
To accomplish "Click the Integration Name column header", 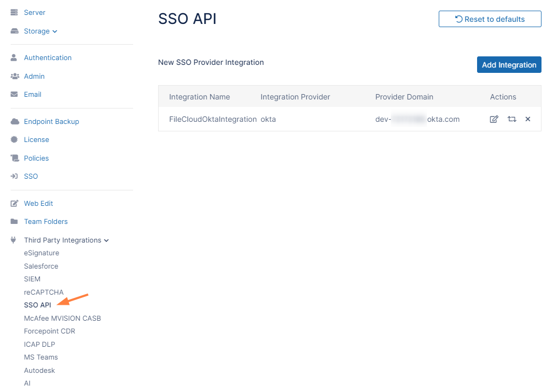I will (x=200, y=97).
